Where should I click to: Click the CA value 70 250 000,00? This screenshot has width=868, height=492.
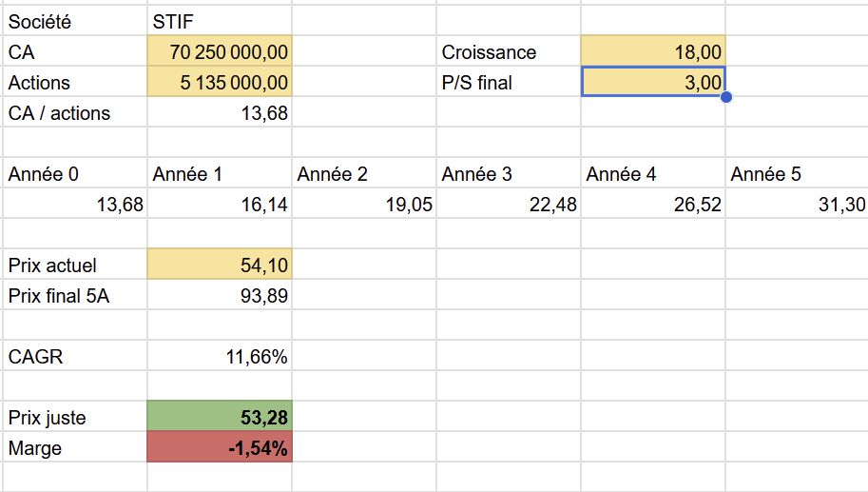[220, 52]
